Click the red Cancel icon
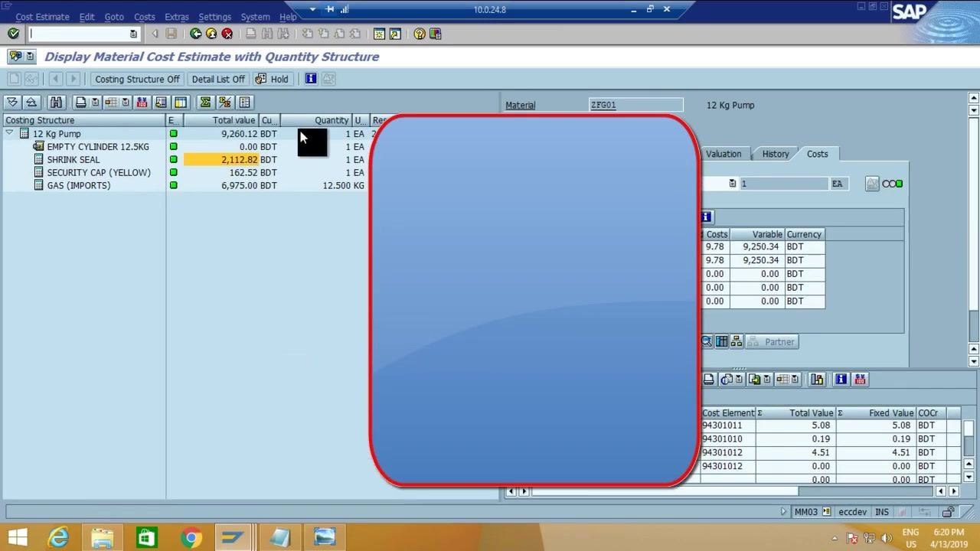Image resolution: width=980 pixels, height=551 pixels. coord(227,34)
